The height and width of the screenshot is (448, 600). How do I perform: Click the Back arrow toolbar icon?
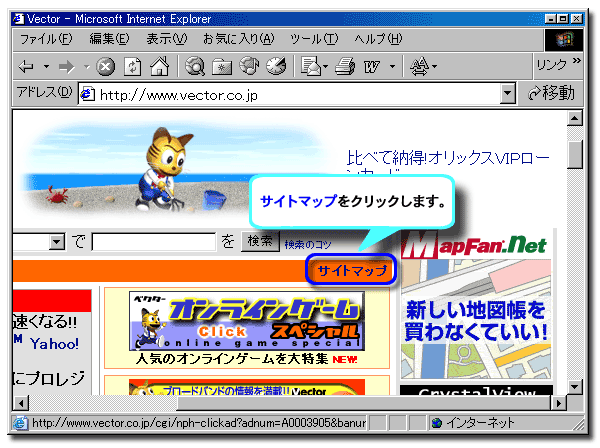click(x=26, y=67)
